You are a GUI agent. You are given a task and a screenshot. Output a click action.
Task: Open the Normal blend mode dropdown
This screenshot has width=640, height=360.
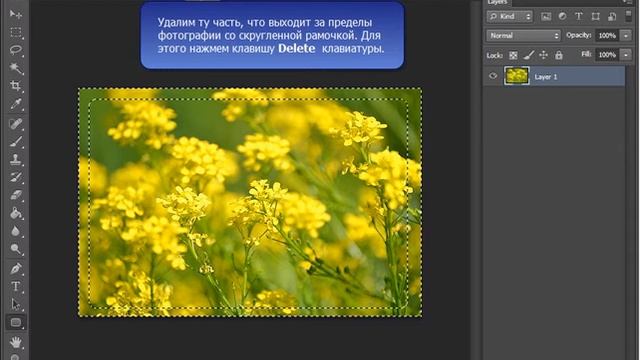523,36
